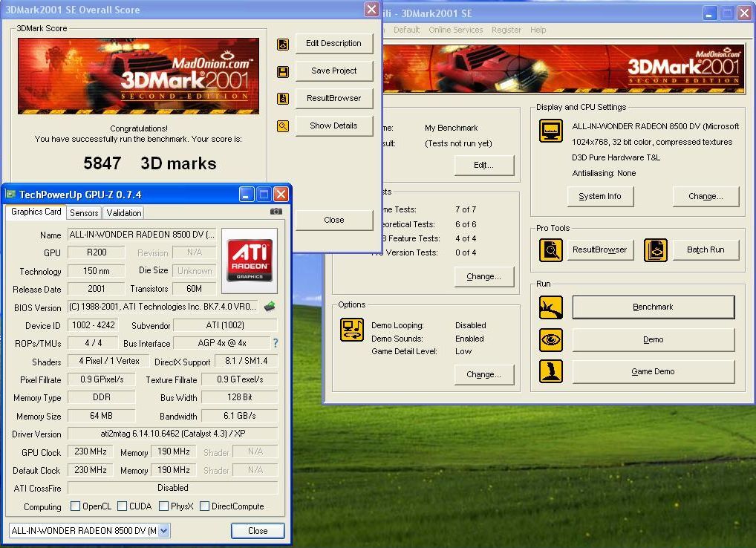Click the Benchmark run icon
Viewport: 756px width, 548px height.
coord(550,307)
